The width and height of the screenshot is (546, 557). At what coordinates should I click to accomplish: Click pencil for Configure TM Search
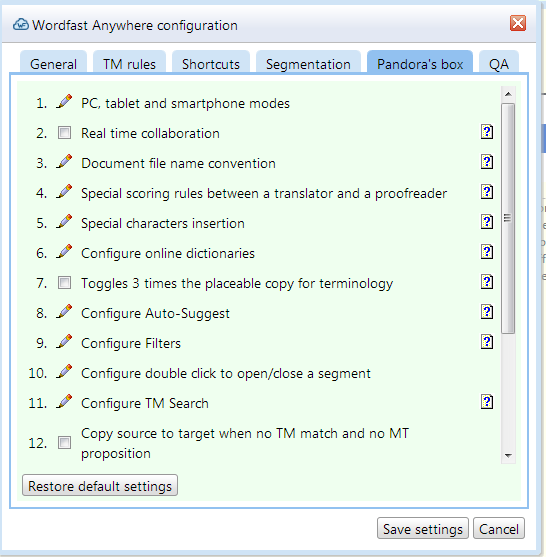tap(64, 401)
